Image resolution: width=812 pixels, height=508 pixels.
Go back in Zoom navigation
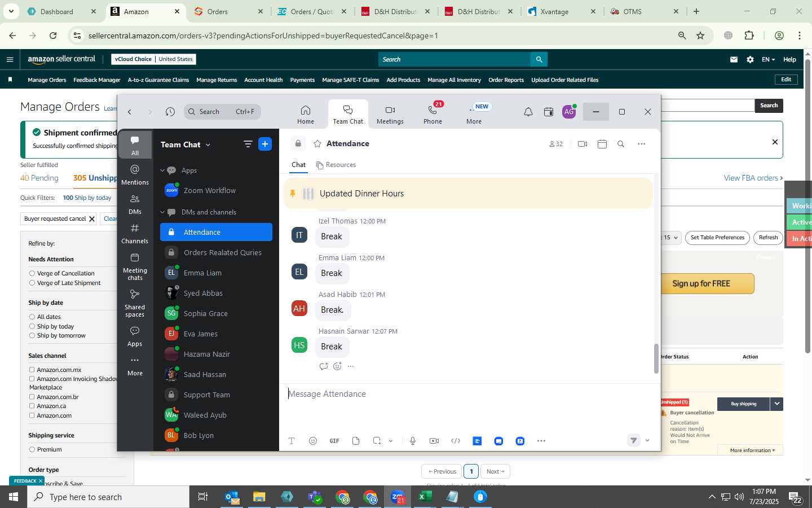tap(130, 112)
